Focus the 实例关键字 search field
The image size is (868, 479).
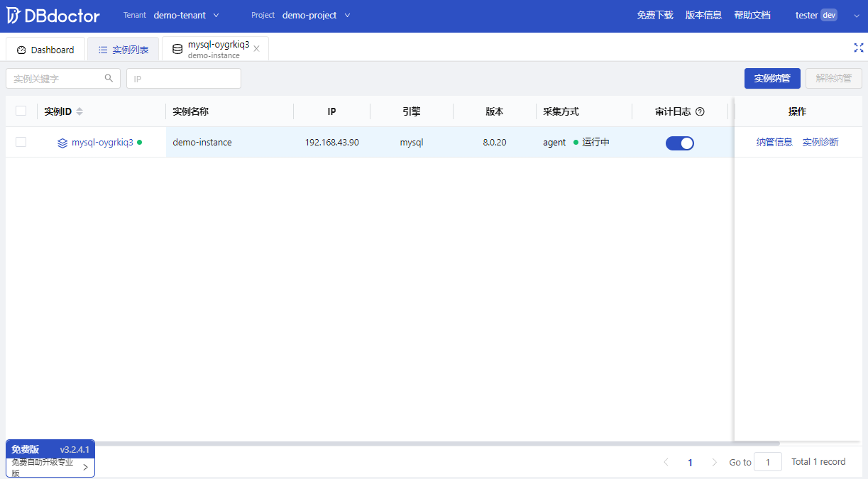click(63, 79)
